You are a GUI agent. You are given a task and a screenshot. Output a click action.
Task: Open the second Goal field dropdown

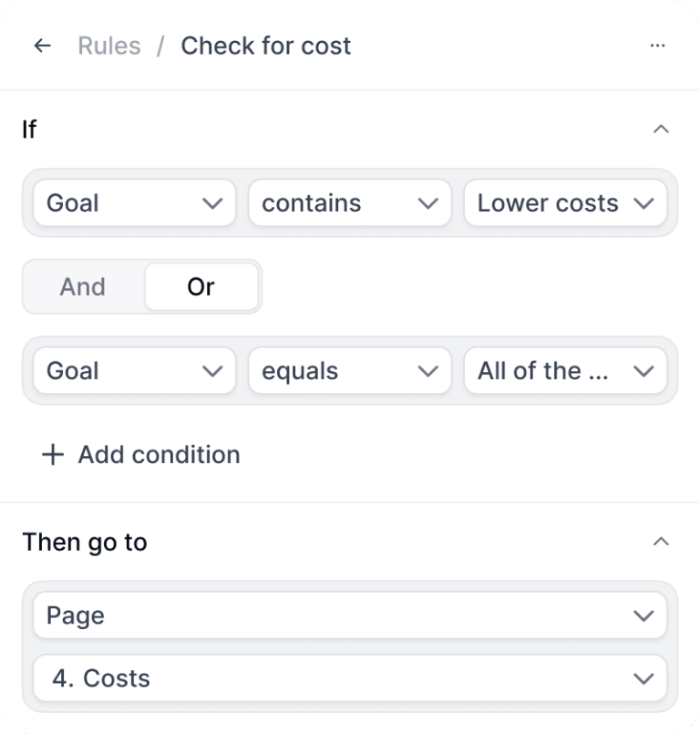click(134, 371)
